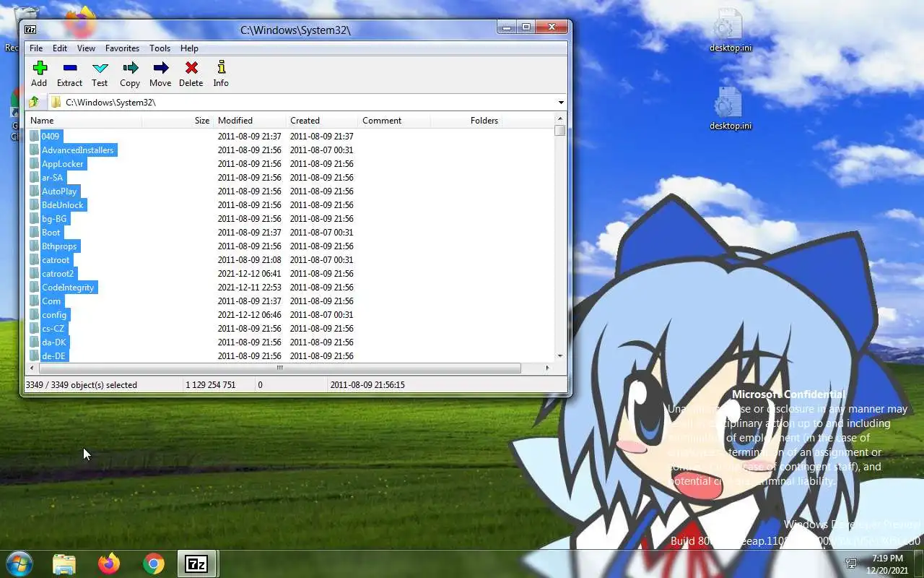This screenshot has width=924, height=578.
Task: Open File Explorer from taskbar
Action: pos(64,564)
